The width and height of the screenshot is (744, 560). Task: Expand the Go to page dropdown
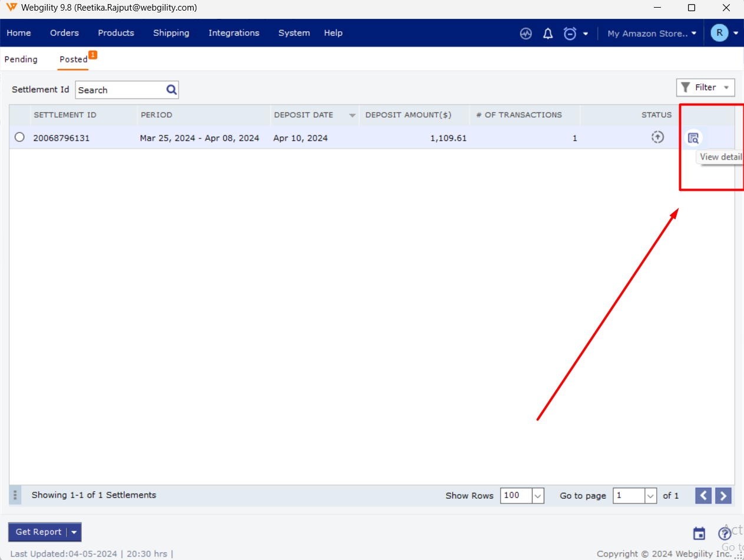(x=650, y=496)
